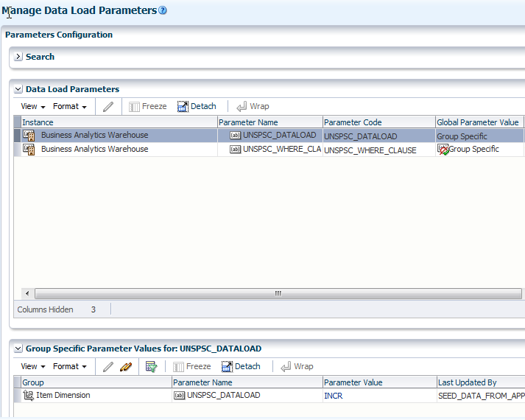The height and width of the screenshot is (420, 525).
Task: Click the Last Updated By column header
Action: pos(481,382)
